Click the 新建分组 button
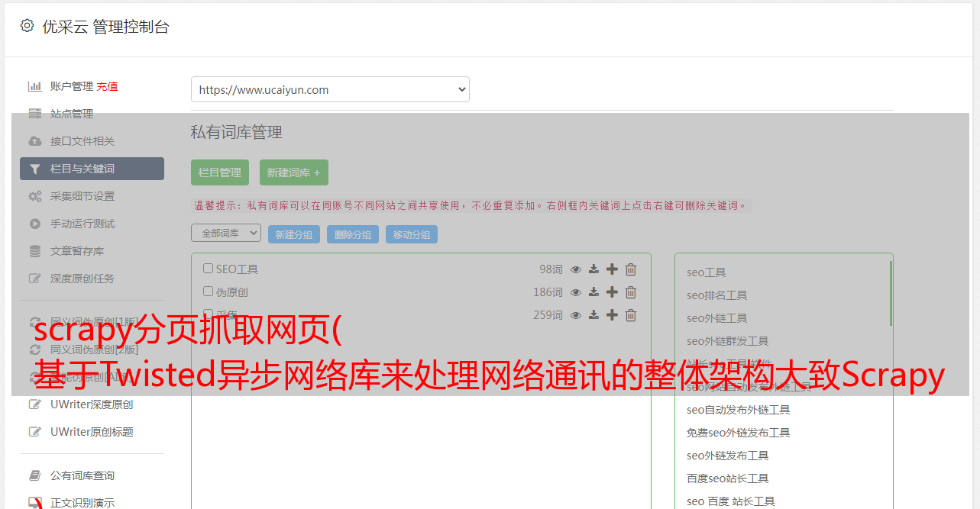This screenshot has width=980, height=509. pyautogui.click(x=294, y=235)
